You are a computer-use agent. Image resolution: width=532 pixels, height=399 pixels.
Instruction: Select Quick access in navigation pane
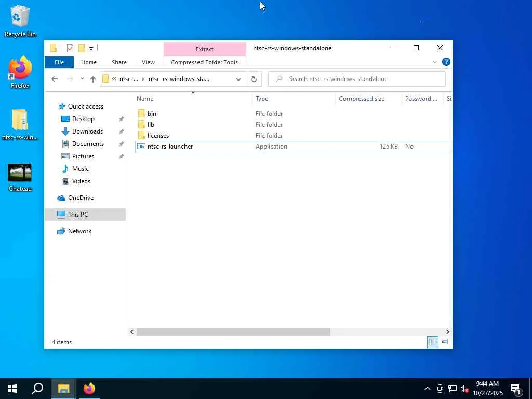pos(86,107)
